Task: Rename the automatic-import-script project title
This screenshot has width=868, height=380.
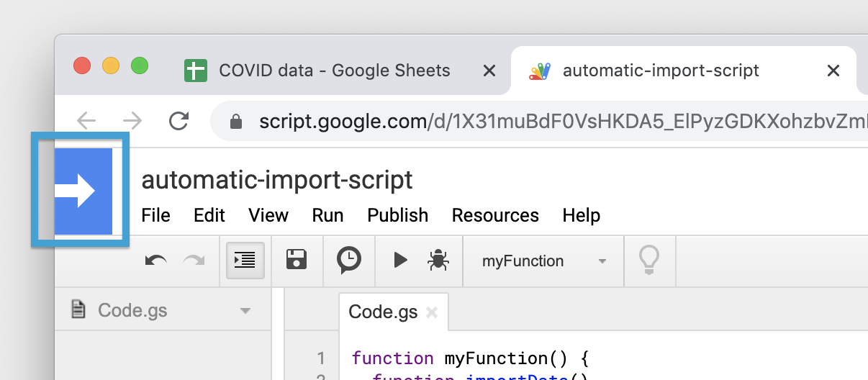Action: [277, 179]
